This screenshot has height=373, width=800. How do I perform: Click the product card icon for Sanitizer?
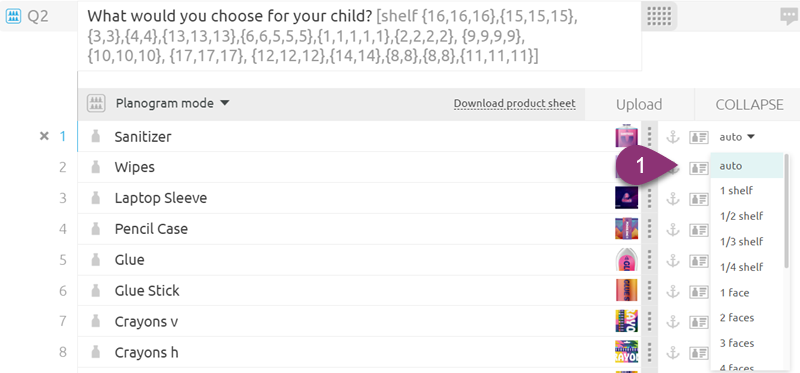(699, 137)
